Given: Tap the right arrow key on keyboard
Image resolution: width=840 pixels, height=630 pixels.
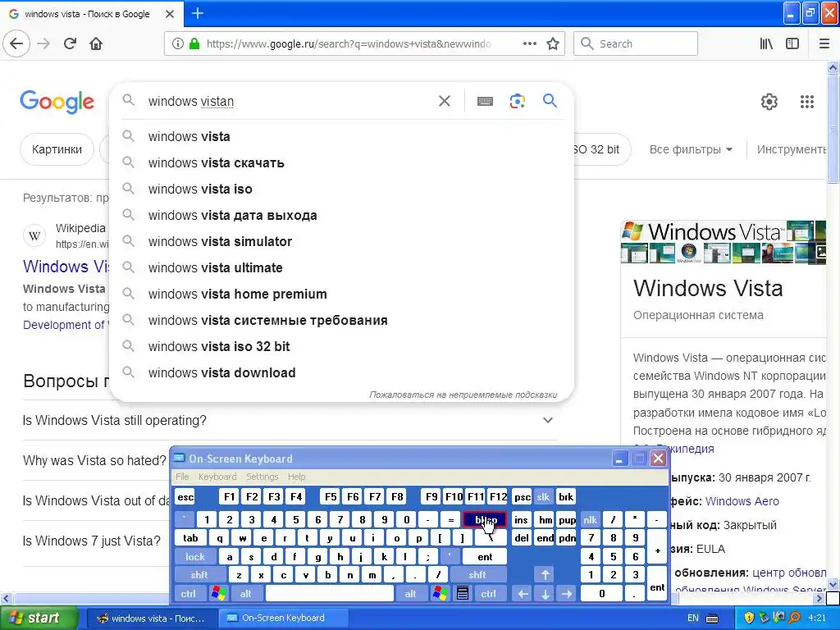Looking at the screenshot, I should [566, 594].
